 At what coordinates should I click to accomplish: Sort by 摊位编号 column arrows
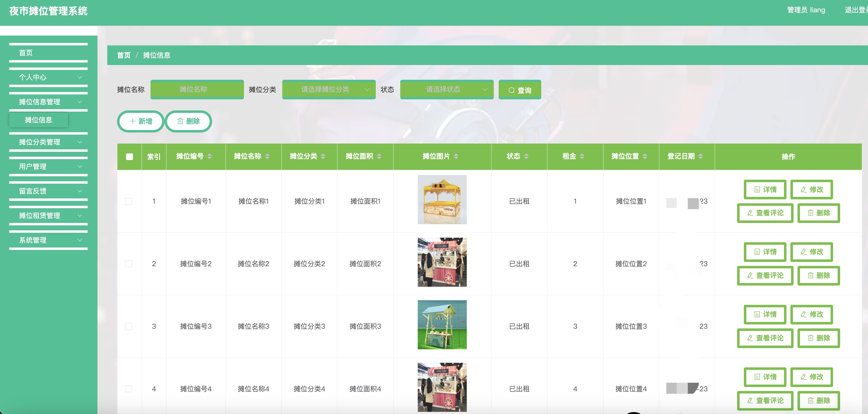click(210, 156)
